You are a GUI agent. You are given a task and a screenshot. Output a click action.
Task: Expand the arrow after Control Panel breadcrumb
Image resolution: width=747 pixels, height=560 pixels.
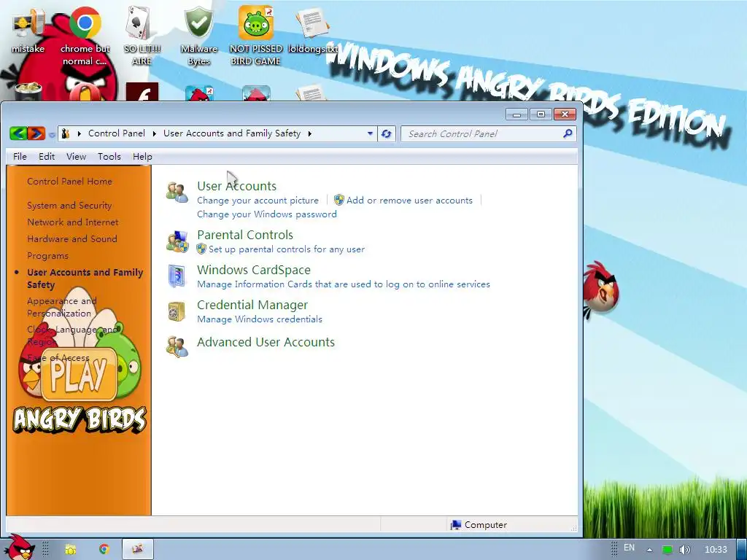(155, 134)
